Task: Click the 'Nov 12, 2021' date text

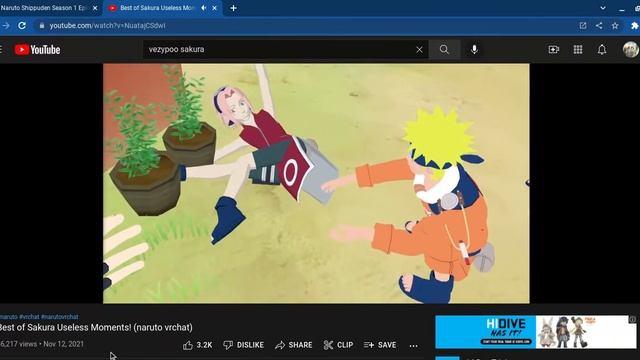Action: pos(63,344)
